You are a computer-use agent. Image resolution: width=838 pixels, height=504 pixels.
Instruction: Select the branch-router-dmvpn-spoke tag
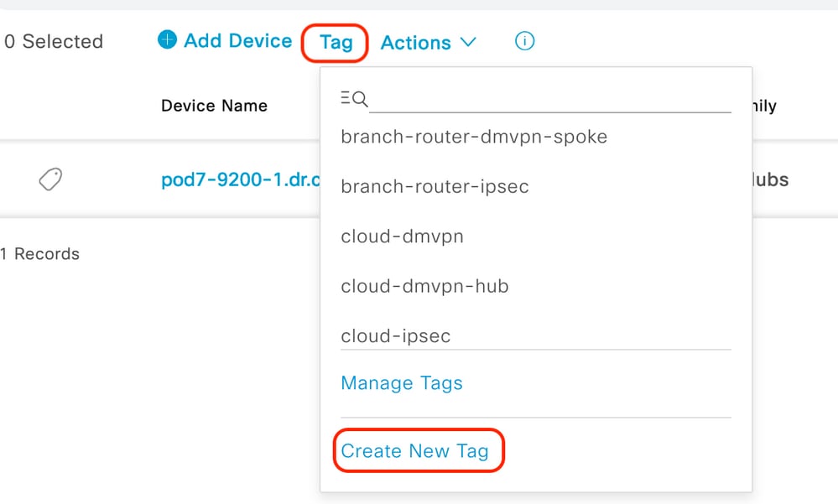[474, 137]
